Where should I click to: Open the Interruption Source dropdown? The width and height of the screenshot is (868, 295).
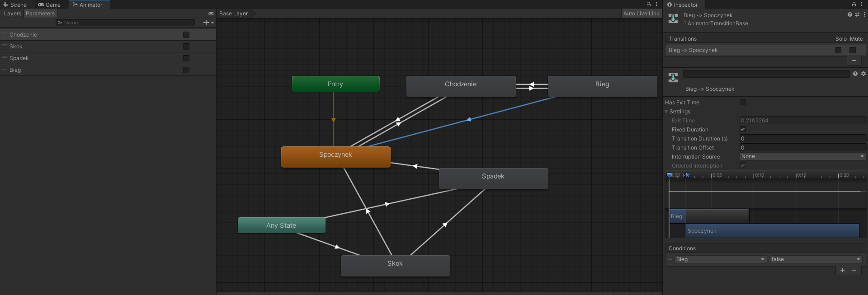(x=802, y=156)
